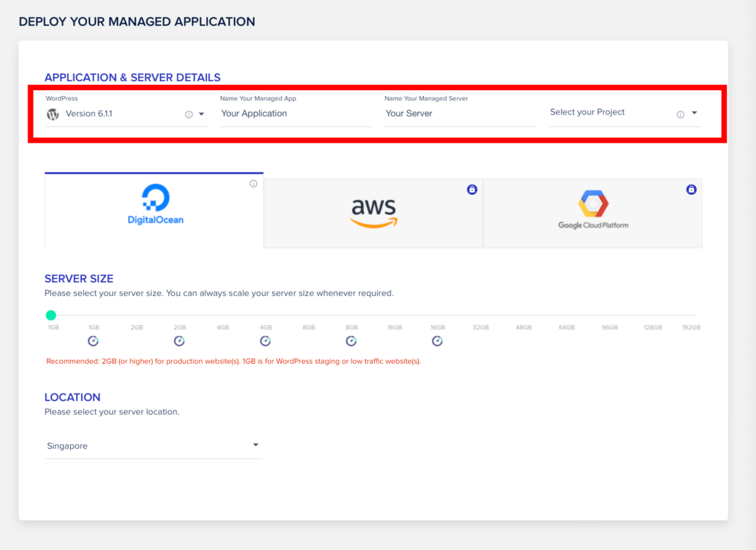Focus the Name Your Managed App field
This screenshot has height=550, width=756.
tap(295, 114)
